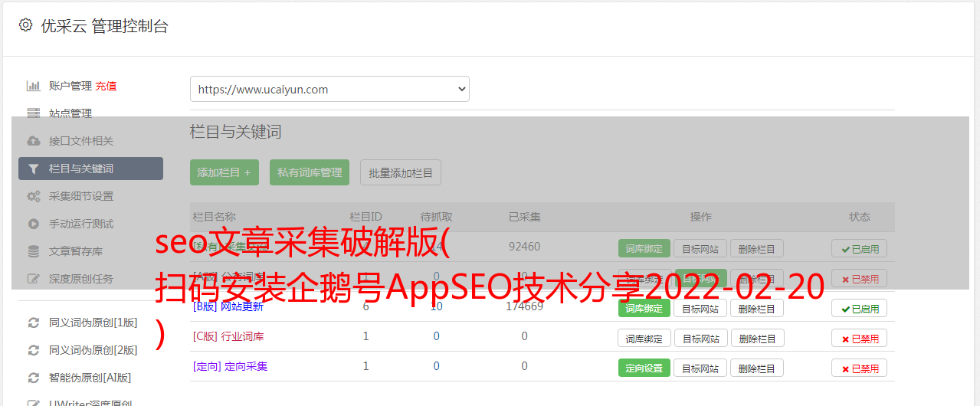Click the refresh icon for 同义词伪原创[1版]
Image resolution: width=980 pixels, height=406 pixels.
(x=34, y=323)
